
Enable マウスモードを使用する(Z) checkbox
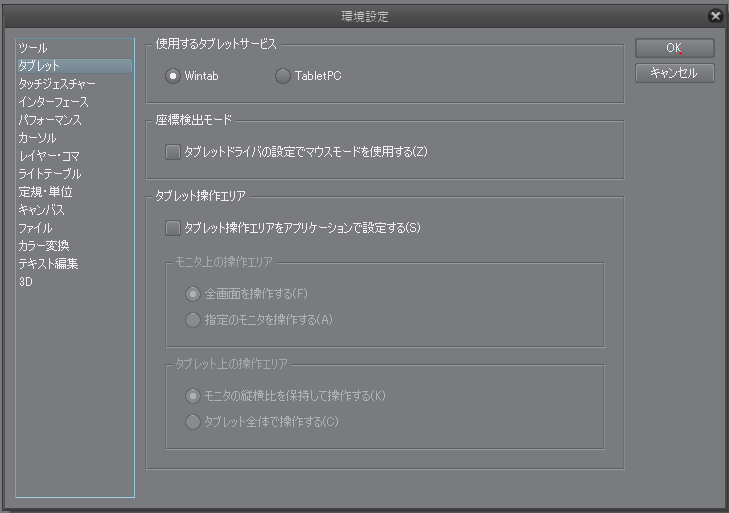click(172, 152)
